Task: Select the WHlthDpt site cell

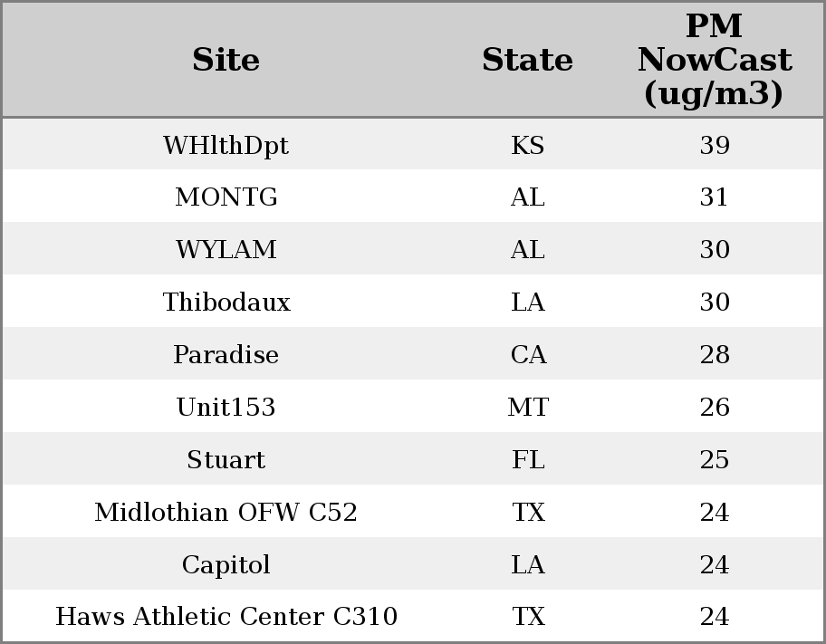Action: (226, 146)
